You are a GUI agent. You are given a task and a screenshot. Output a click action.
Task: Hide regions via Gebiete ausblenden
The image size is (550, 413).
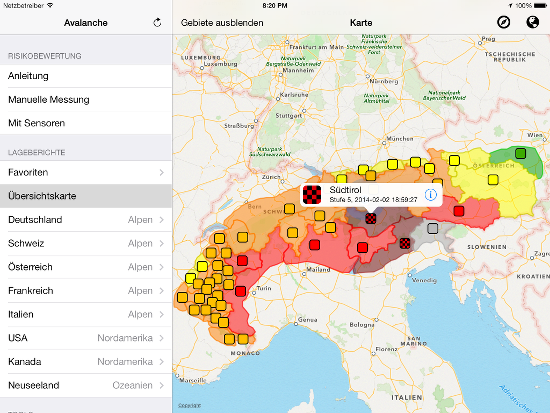point(222,23)
